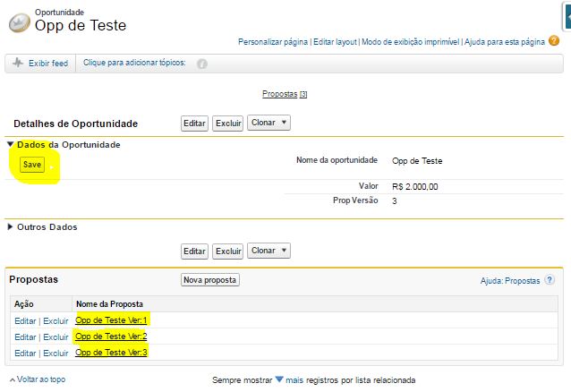This screenshot has height=392, width=571.
Task: Open the top Clonar dropdown
Action: pyautogui.click(x=268, y=123)
